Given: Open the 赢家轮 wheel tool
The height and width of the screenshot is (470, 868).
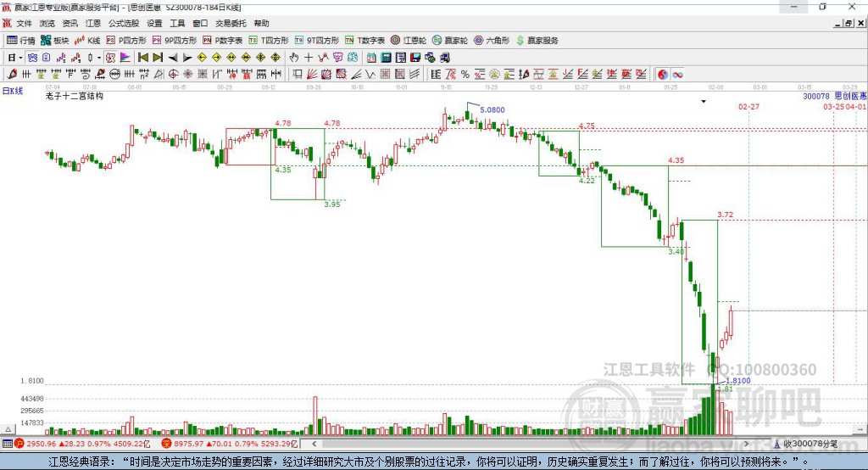Looking at the screenshot, I should [450, 41].
